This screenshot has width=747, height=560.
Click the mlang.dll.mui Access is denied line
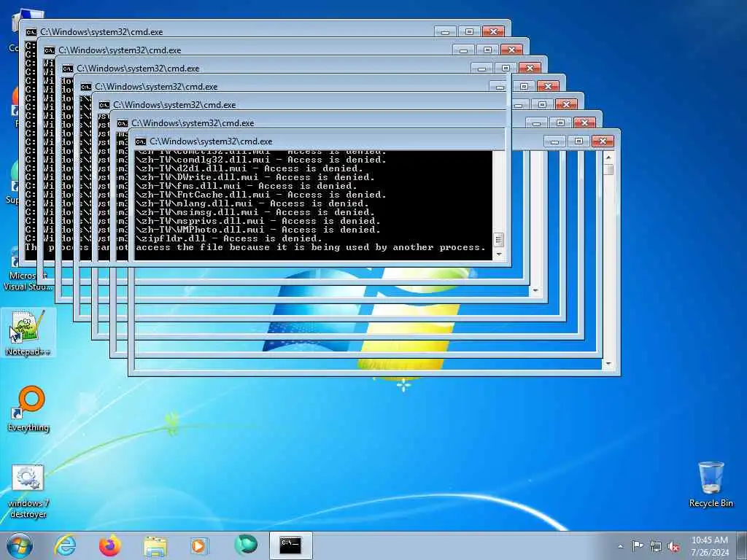[x=252, y=203]
